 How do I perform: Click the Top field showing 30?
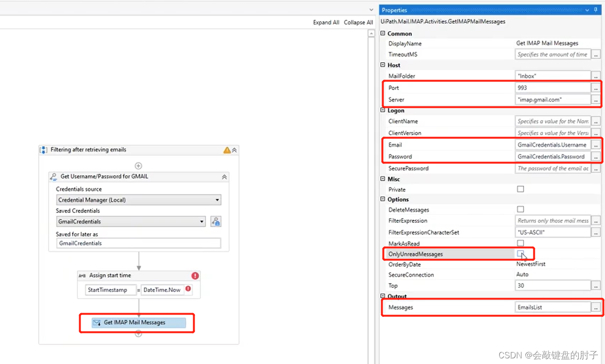(x=553, y=285)
